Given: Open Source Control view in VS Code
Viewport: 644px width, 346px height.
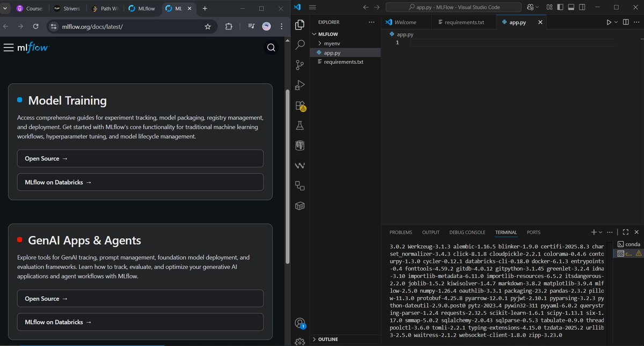Looking at the screenshot, I should [x=300, y=65].
